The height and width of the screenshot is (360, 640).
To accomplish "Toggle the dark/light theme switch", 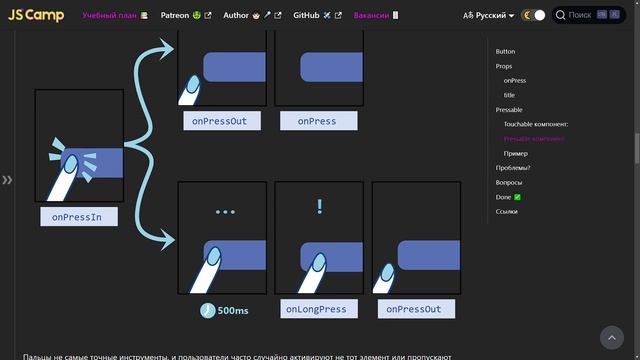I will point(533,16).
